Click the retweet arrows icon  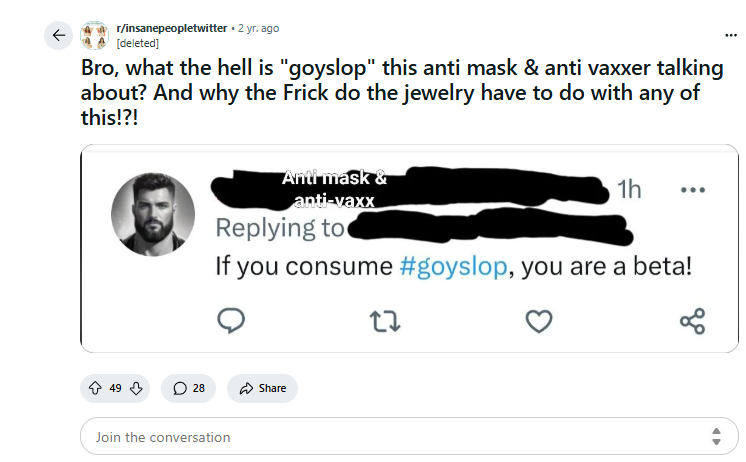384,320
